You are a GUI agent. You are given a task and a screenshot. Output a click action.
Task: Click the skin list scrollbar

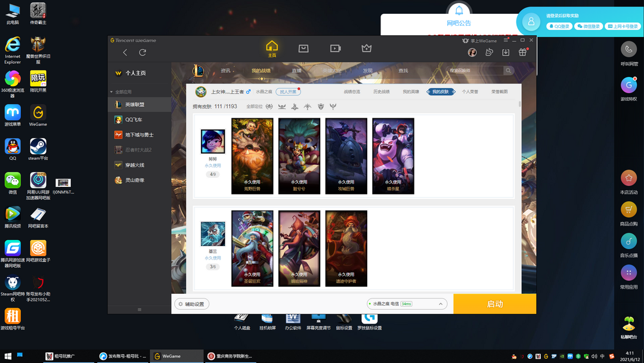click(519, 104)
